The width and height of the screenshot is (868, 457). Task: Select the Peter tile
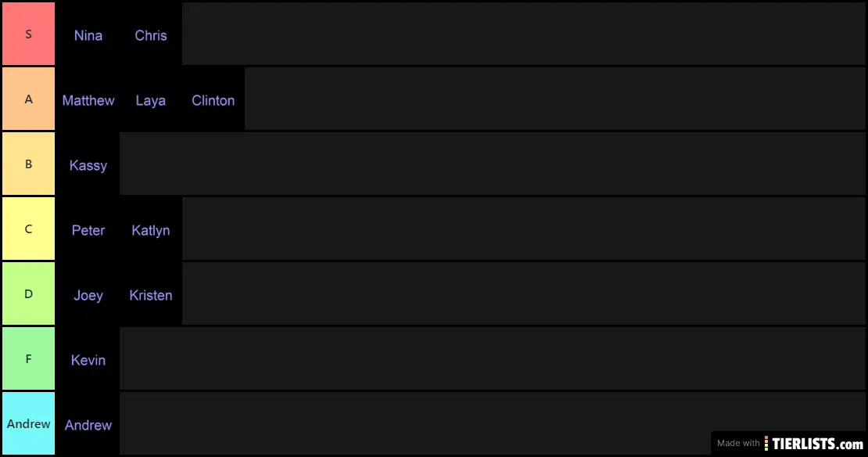pos(88,228)
